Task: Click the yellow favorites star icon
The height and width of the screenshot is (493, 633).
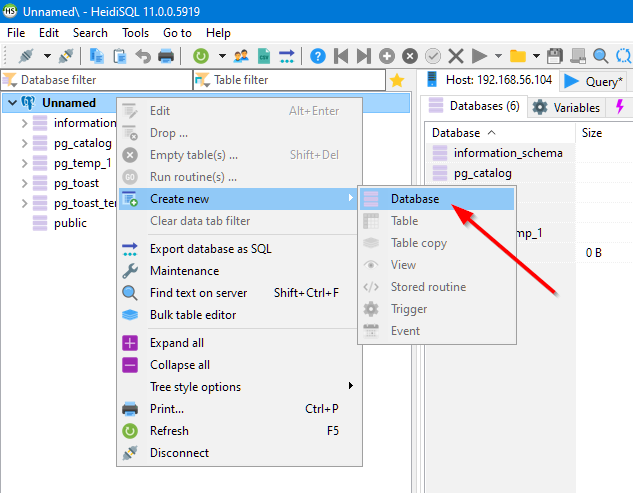Action: [397, 80]
